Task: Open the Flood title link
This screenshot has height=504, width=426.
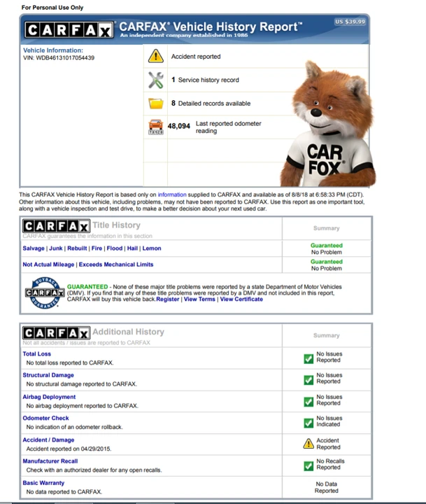Action: point(115,248)
